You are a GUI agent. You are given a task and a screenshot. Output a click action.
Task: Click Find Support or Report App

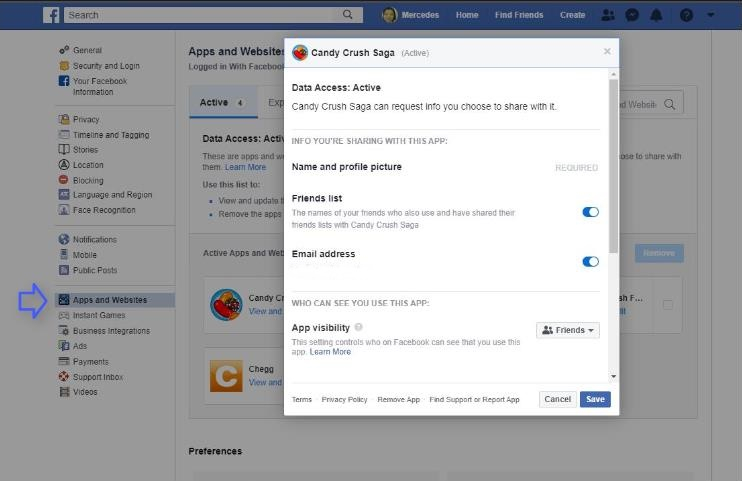tap(474, 400)
